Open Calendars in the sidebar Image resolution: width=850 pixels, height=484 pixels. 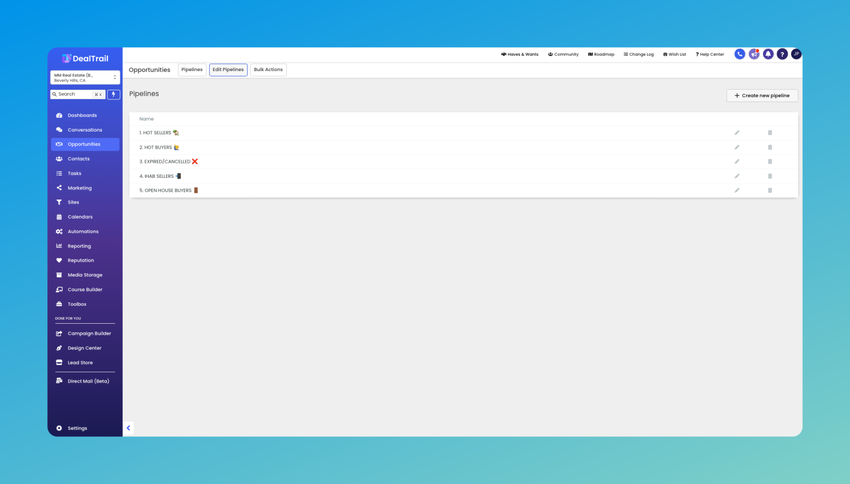[x=85, y=217]
